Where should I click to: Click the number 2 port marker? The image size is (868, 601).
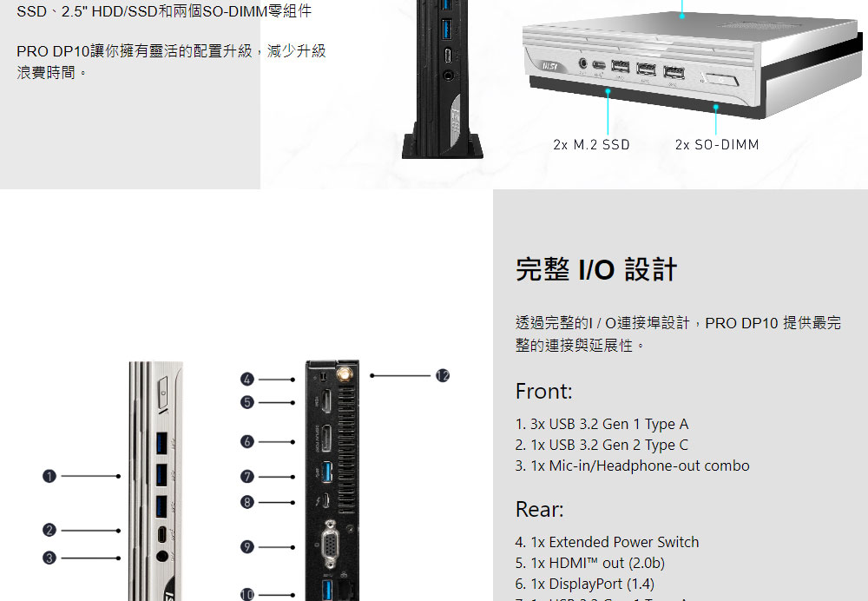49,530
